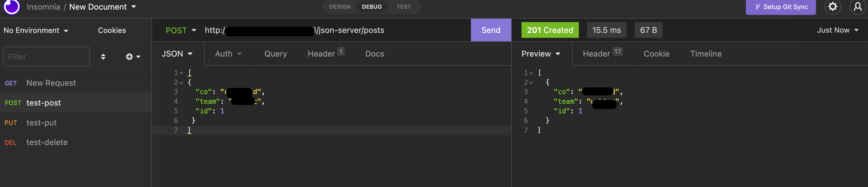The width and height of the screenshot is (868, 187).
Task: Open the POST method dropdown
Action: click(x=181, y=30)
